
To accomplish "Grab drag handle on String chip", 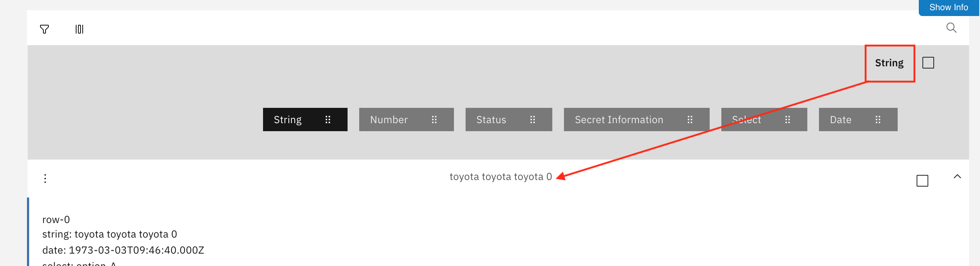I will (x=328, y=120).
